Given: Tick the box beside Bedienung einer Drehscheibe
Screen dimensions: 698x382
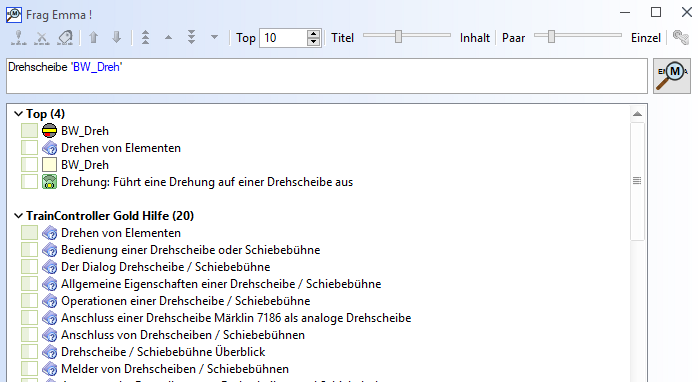Looking at the screenshot, I should click(x=29, y=250).
